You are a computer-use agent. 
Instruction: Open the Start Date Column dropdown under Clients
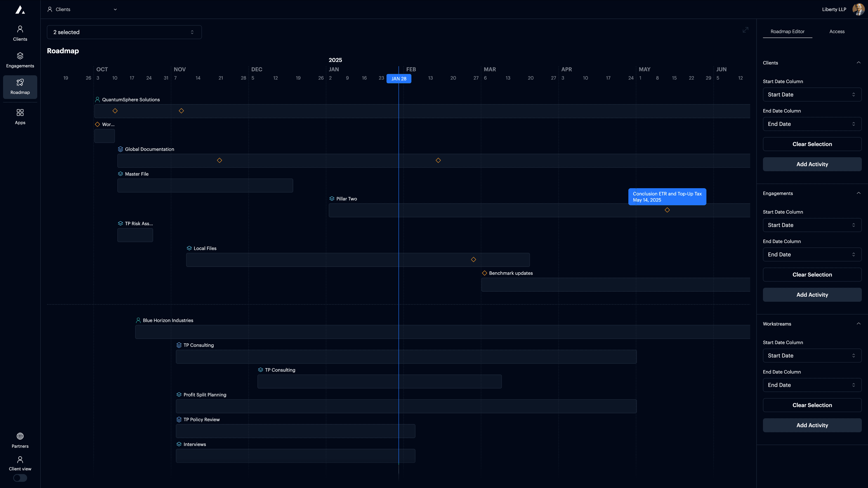click(812, 94)
